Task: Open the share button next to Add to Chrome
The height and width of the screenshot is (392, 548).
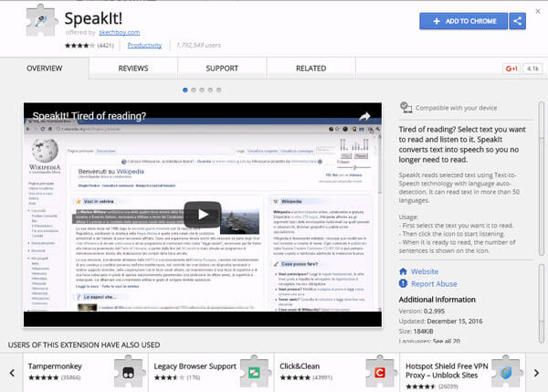Action: point(518,21)
